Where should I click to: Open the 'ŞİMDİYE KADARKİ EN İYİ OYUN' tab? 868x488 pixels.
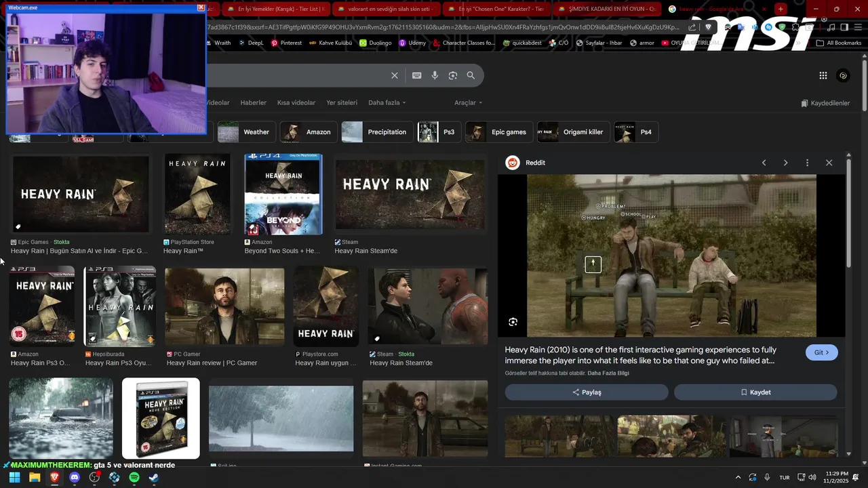coord(607,9)
